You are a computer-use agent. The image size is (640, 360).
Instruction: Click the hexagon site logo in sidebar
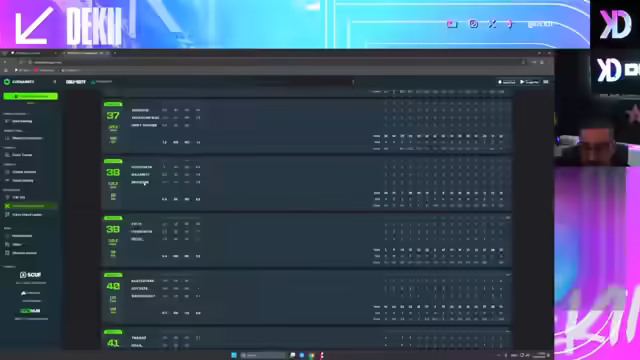click(7, 82)
